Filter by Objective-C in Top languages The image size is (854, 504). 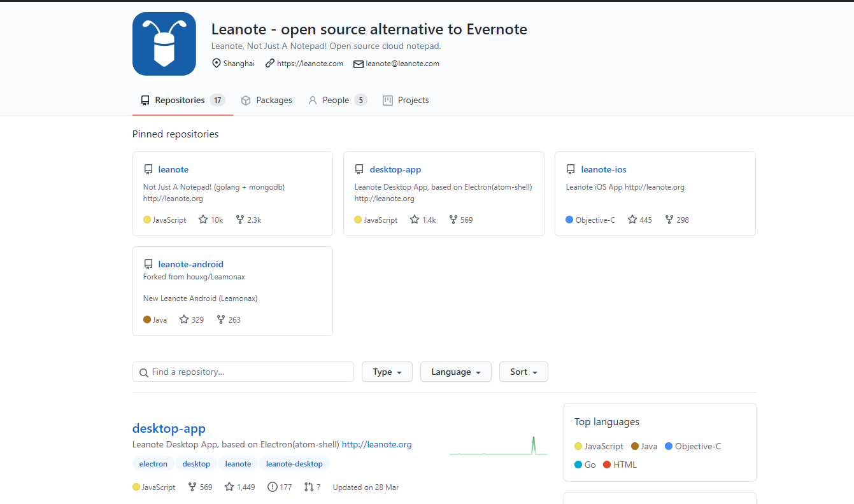coord(693,446)
